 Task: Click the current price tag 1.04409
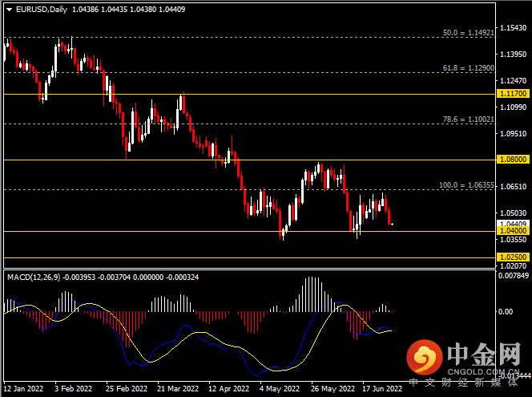[513, 224]
